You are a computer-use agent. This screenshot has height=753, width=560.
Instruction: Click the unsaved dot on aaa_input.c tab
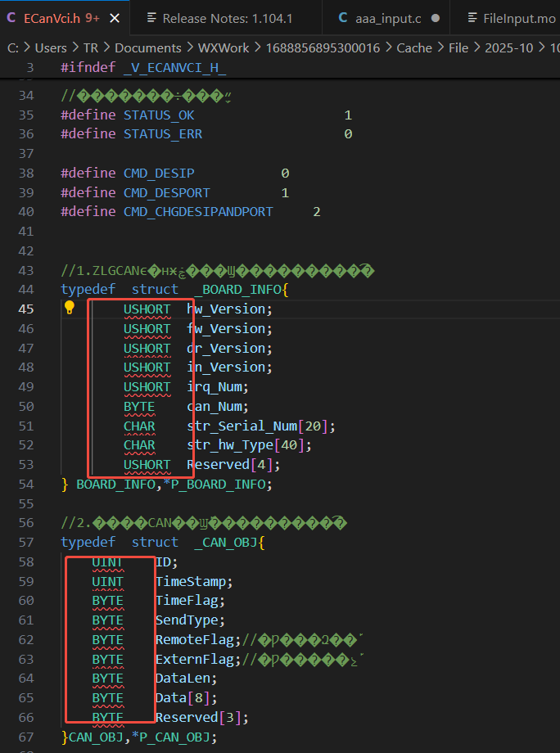[435, 19]
